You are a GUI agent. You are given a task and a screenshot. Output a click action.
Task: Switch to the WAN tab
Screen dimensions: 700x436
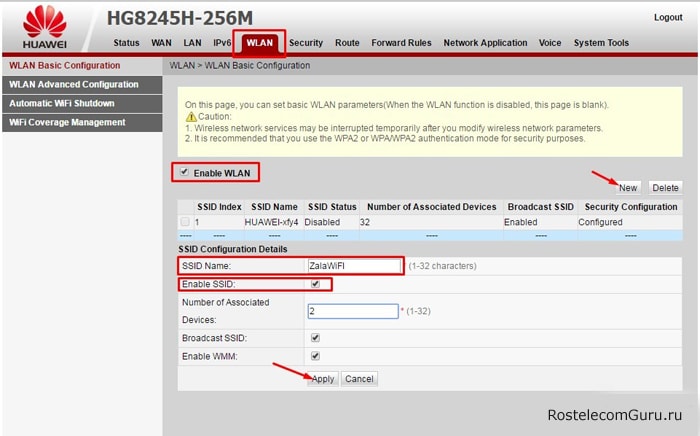pos(161,43)
